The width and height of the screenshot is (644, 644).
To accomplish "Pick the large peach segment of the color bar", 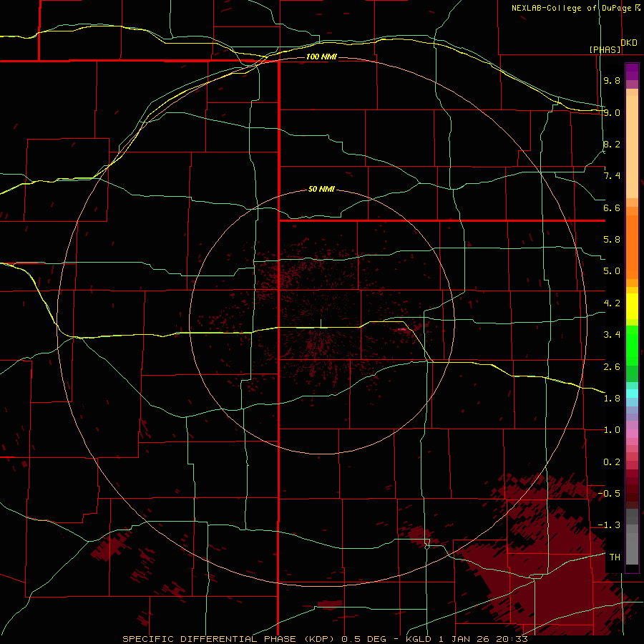I will (x=632, y=147).
